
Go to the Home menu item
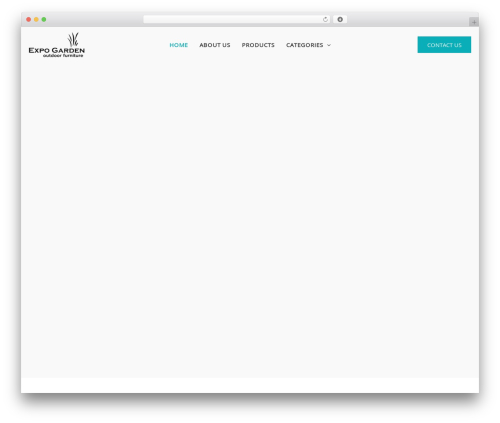click(179, 45)
